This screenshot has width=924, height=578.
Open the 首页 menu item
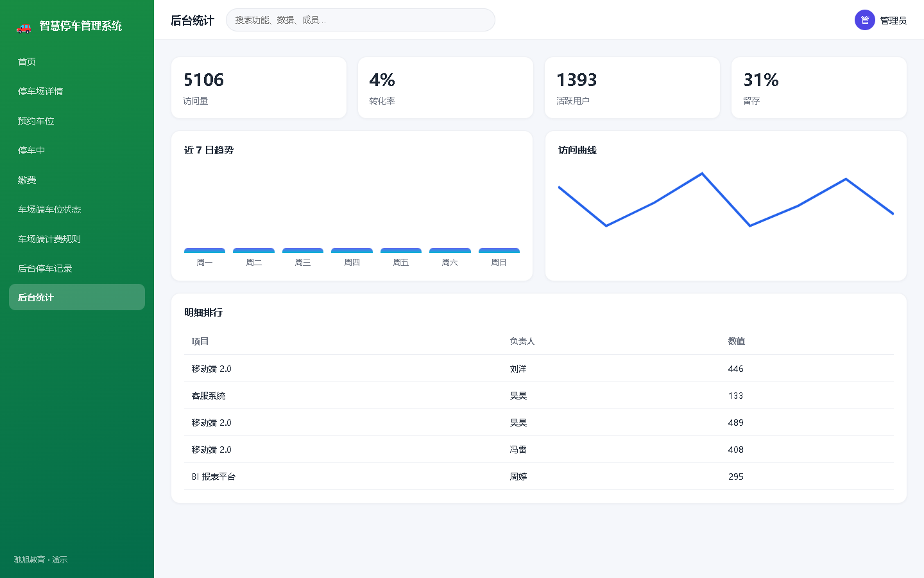[x=77, y=62]
